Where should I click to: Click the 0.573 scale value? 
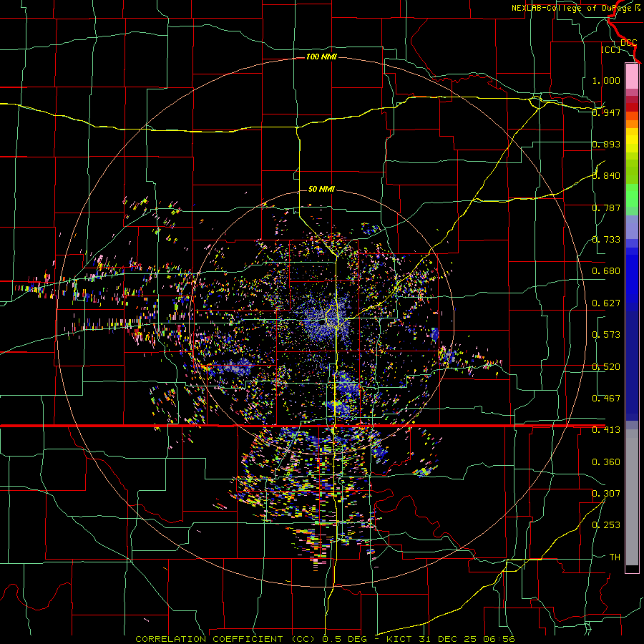pos(606,335)
